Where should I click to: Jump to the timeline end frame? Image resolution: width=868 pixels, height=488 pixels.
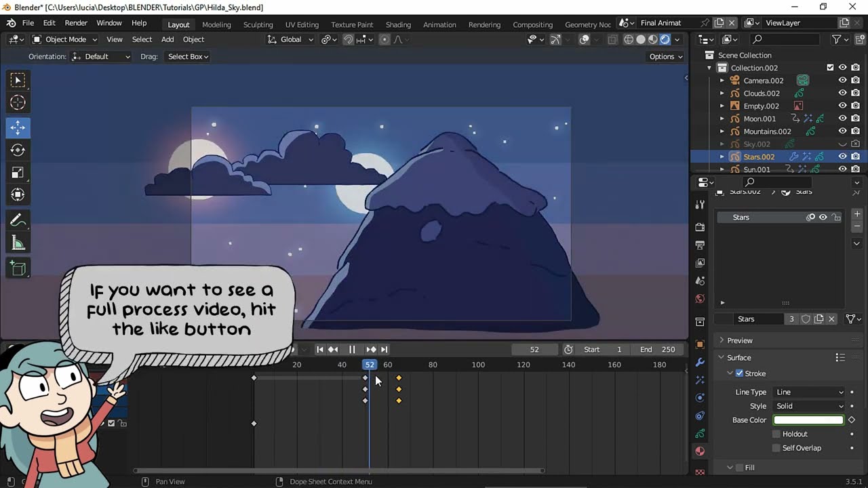[384, 349]
